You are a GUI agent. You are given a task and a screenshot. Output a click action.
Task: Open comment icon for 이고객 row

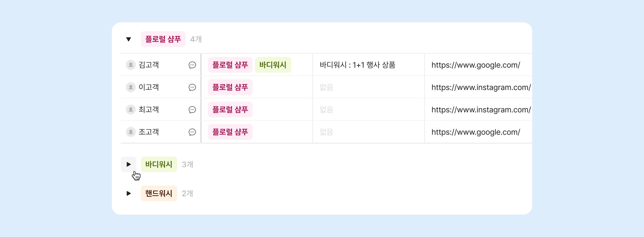pyautogui.click(x=192, y=87)
